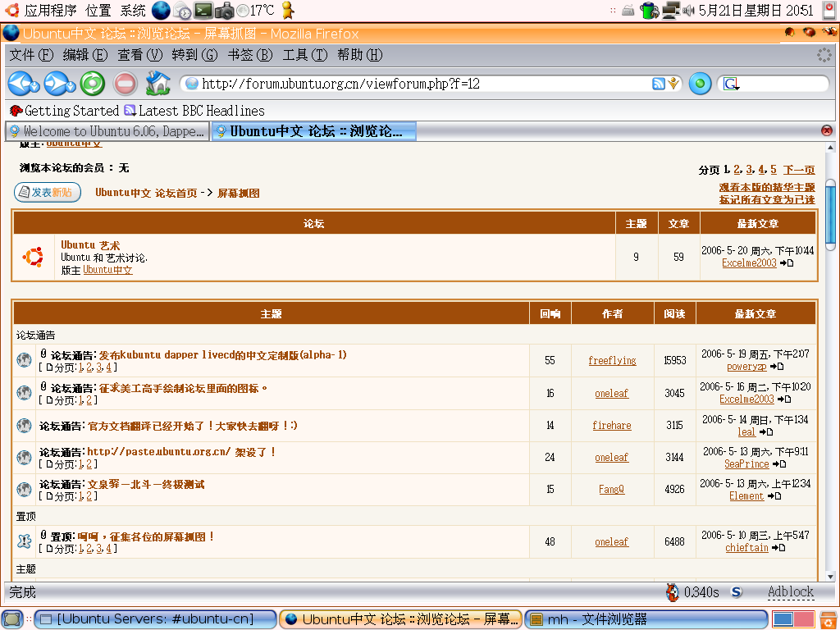
Task: Open the 征求美工高手绘制论坛里面的图标 topic
Action: point(183,388)
